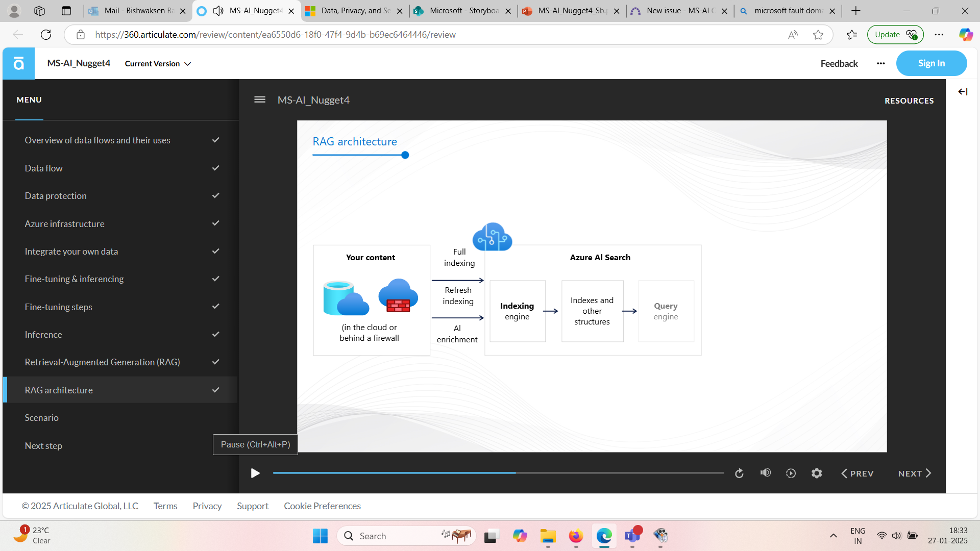
Task: Click the cloud database storage icon
Action: pos(346,298)
